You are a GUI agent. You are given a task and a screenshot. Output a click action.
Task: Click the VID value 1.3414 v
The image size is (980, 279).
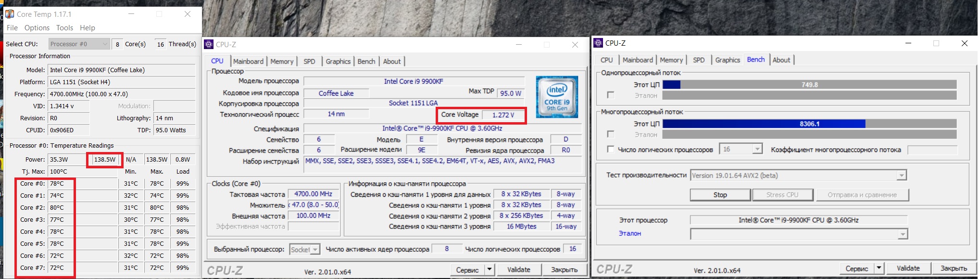pos(69,106)
